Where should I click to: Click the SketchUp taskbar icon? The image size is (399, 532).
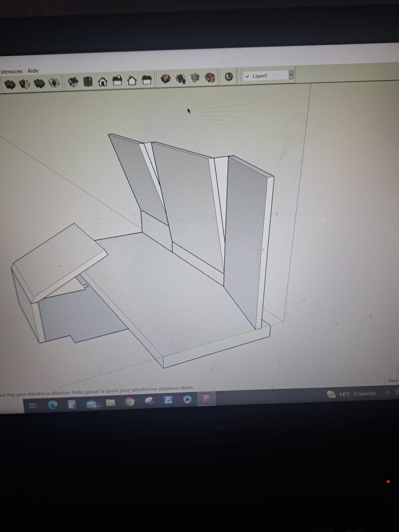pyautogui.click(x=206, y=399)
